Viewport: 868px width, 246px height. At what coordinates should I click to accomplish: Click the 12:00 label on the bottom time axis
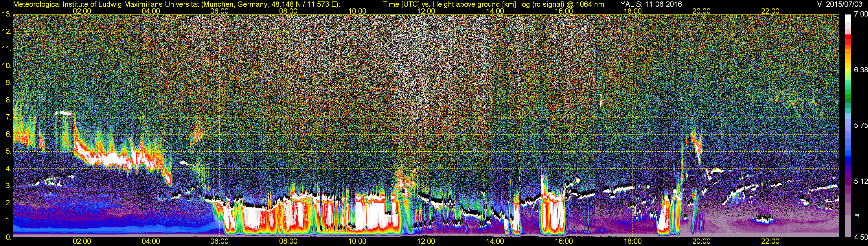426,241
